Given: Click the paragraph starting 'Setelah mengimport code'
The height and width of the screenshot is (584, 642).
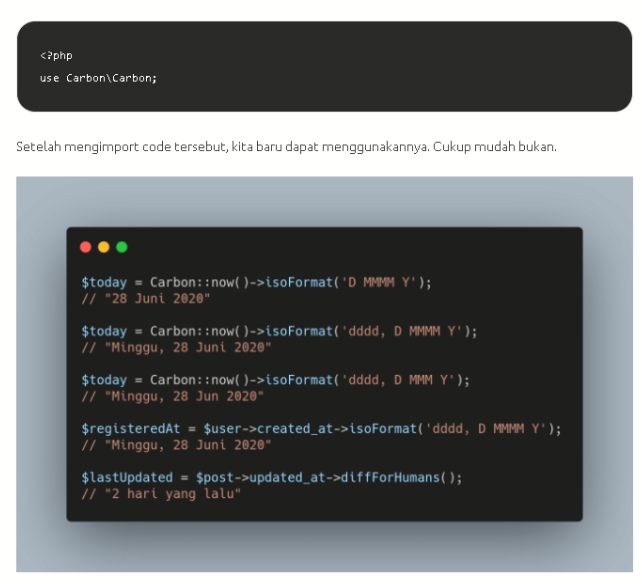Looking at the screenshot, I should point(287,146).
